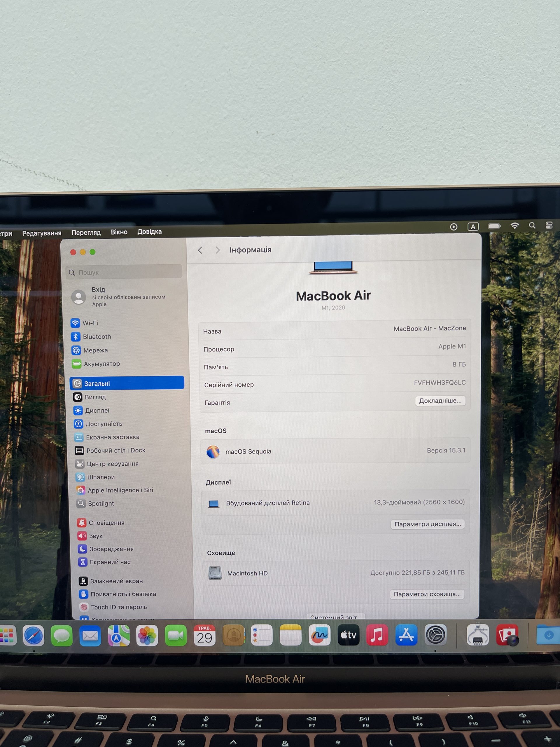This screenshot has height=747, width=560.
Task: Open Дисплеї in sidebar
Action: coord(92,410)
